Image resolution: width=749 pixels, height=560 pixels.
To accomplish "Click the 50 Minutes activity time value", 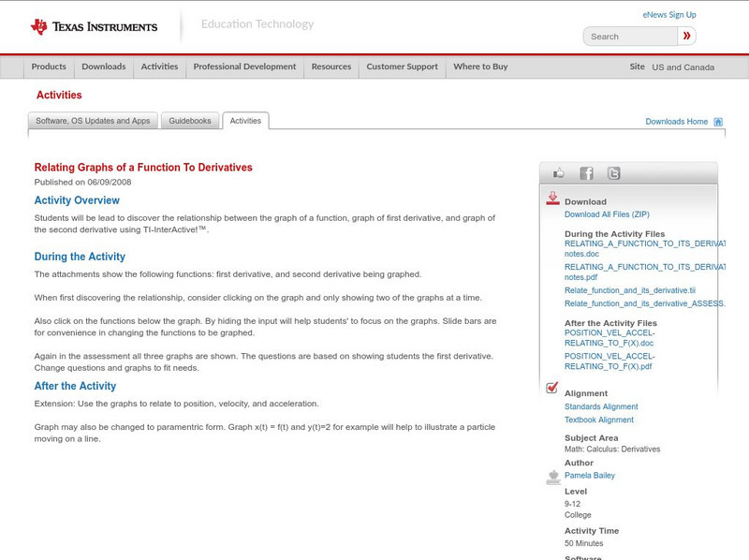I will [583, 543].
